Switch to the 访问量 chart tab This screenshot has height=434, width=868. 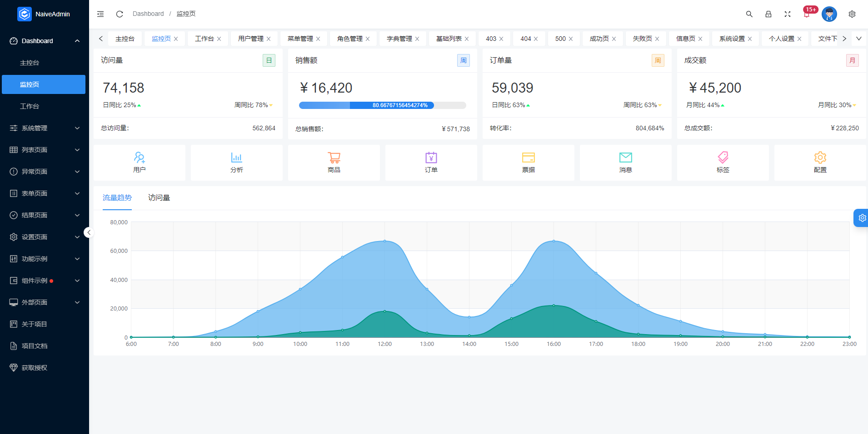(159, 198)
